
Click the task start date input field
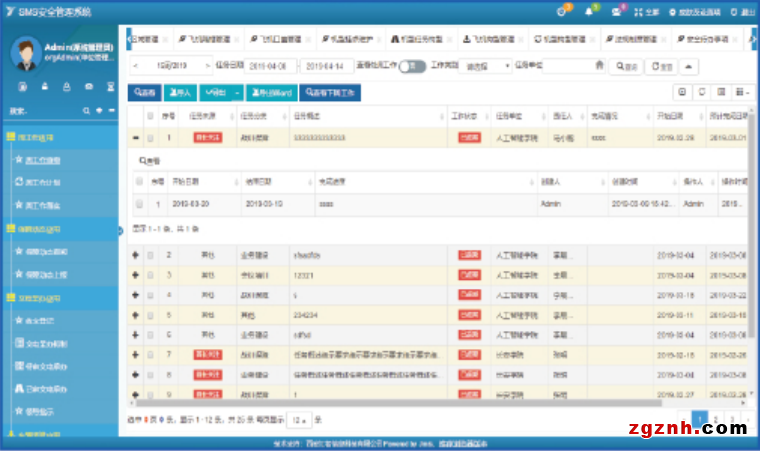(x=268, y=66)
